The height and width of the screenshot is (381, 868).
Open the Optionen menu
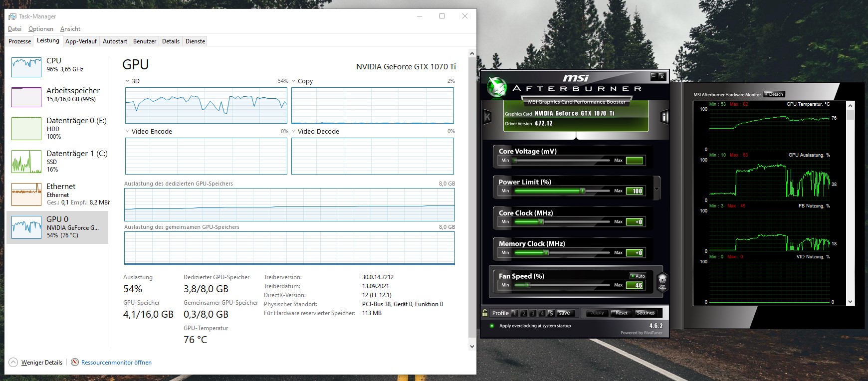(x=40, y=29)
